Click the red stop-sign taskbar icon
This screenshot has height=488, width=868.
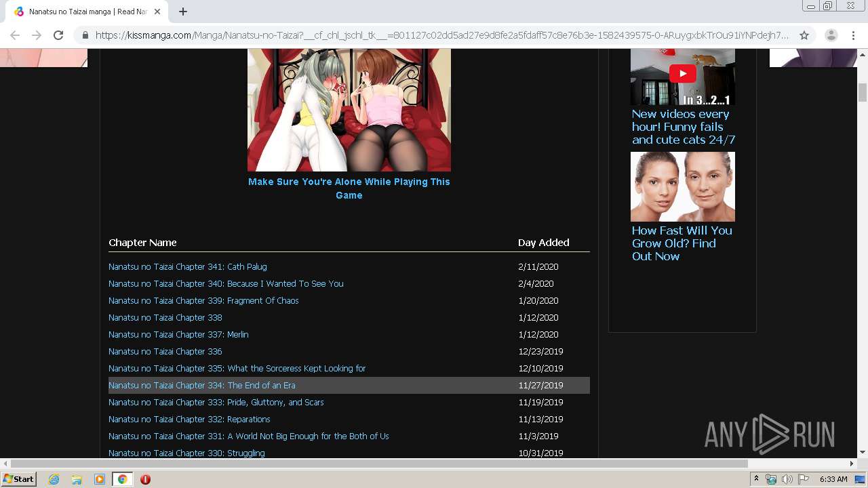pyautogui.click(x=145, y=479)
